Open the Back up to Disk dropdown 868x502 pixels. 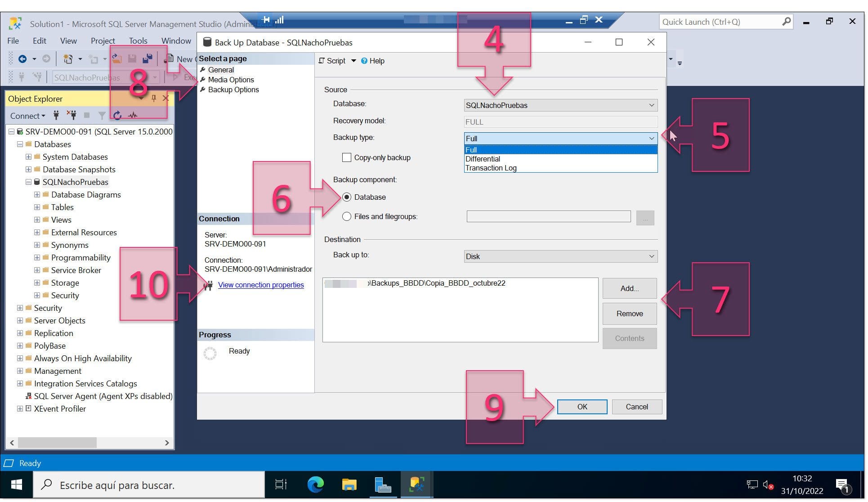tap(560, 256)
